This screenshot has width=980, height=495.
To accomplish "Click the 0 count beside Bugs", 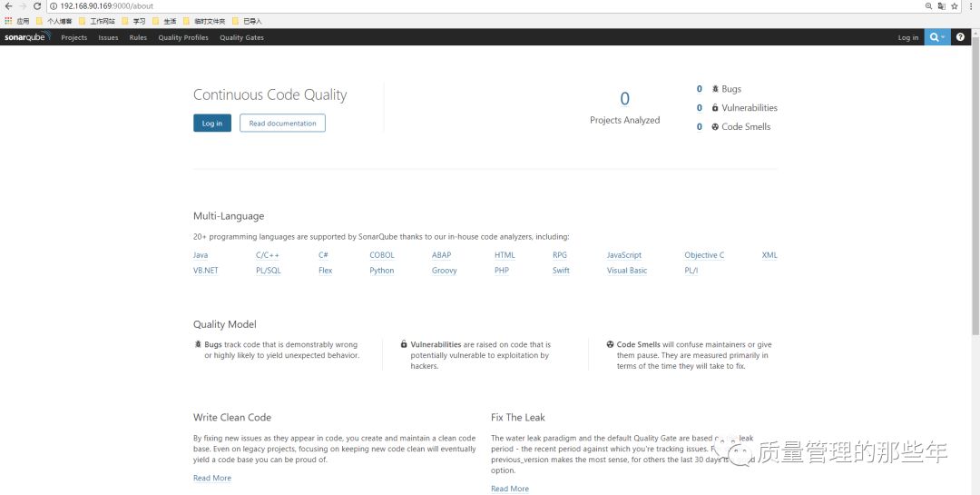I will tap(700, 89).
